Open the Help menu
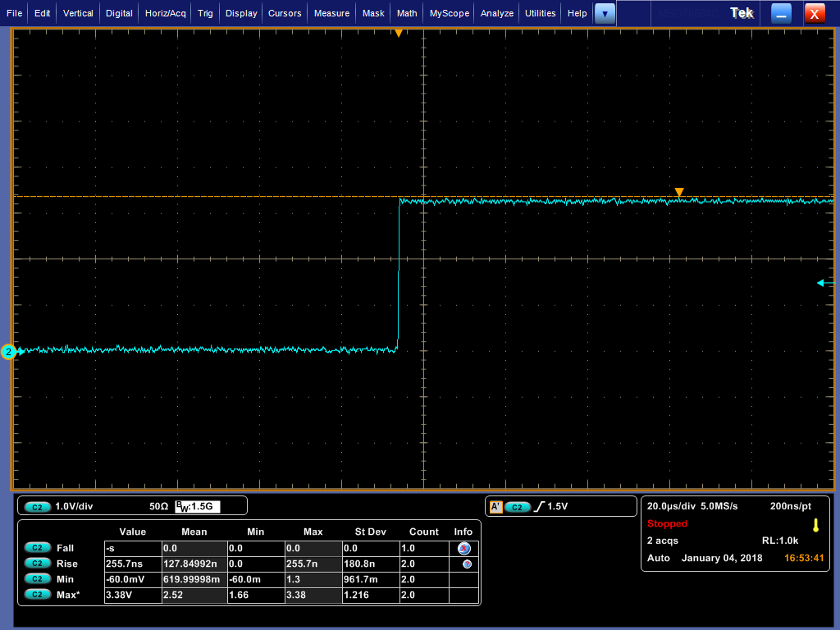The image size is (840, 630). coord(577,13)
